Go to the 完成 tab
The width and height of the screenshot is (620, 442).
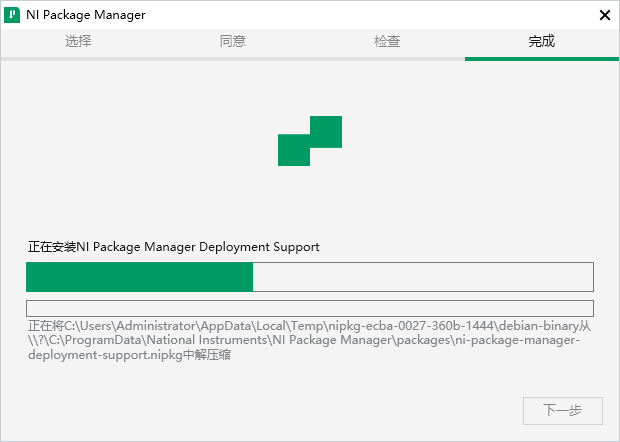pos(541,42)
